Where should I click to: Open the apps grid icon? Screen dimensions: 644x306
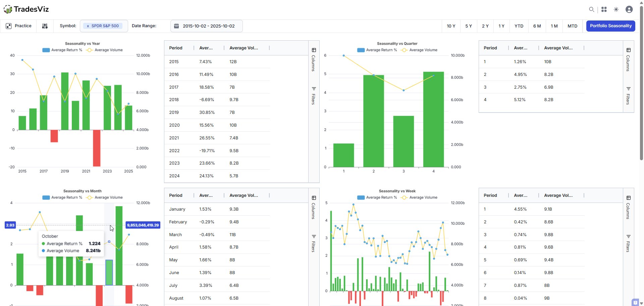click(x=604, y=9)
